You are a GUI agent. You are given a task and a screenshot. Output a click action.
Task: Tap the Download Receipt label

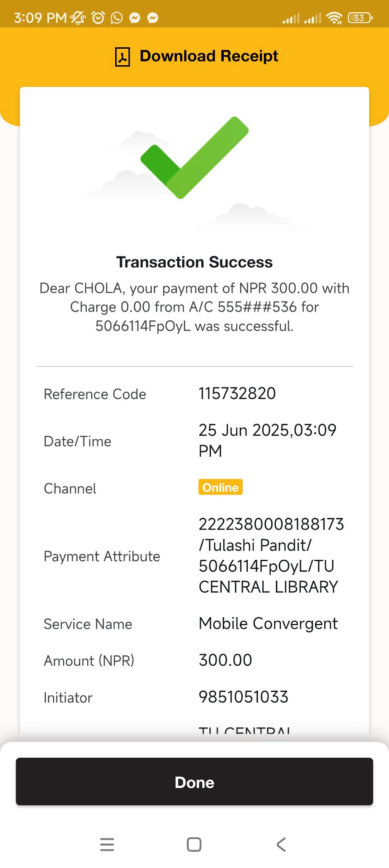(208, 56)
